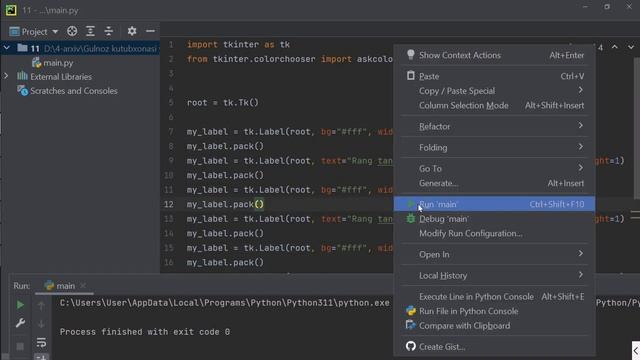Click the Stop square icon in Run panel

20,347
